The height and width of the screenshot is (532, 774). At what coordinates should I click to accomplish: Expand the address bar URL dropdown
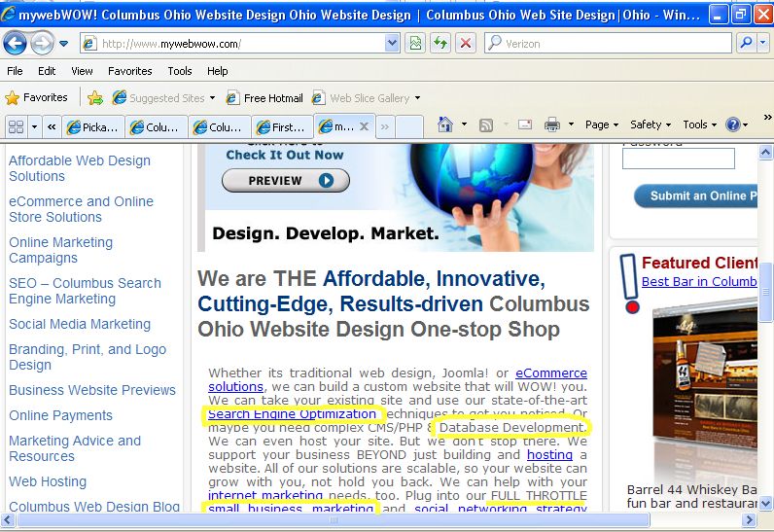[x=392, y=44]
